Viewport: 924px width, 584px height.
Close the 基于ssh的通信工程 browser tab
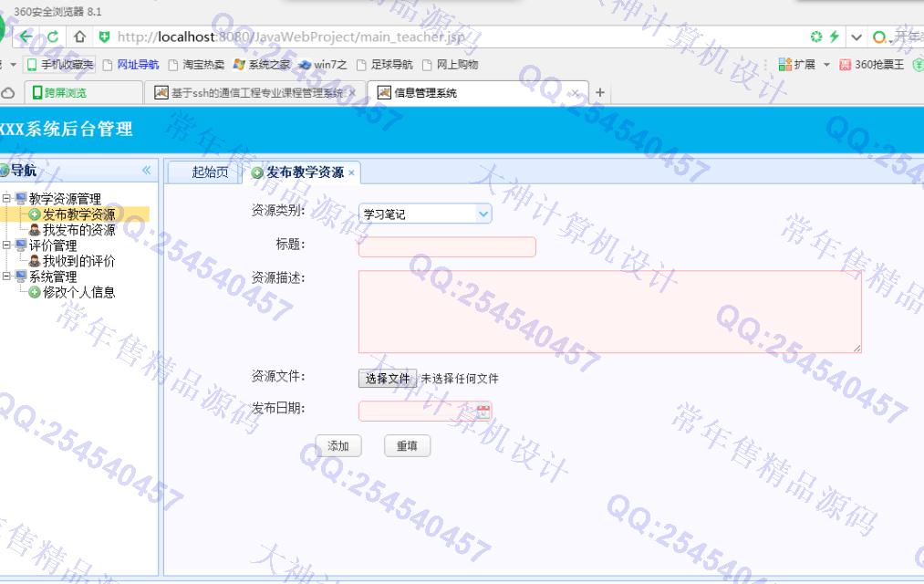click(352, 92)
